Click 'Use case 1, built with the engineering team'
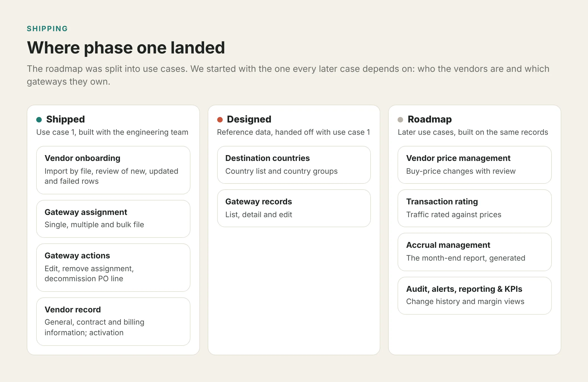The image size is (588, 382). (x=112, y=132)
